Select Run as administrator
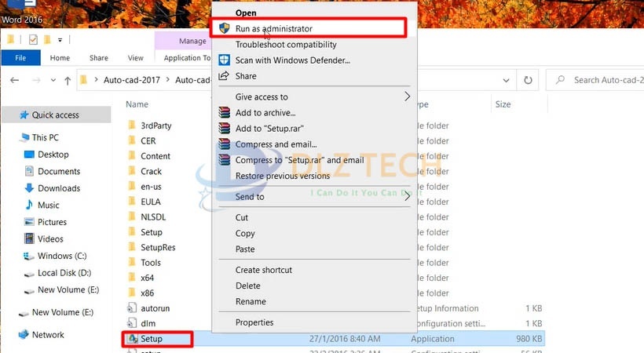 (273, 29)
